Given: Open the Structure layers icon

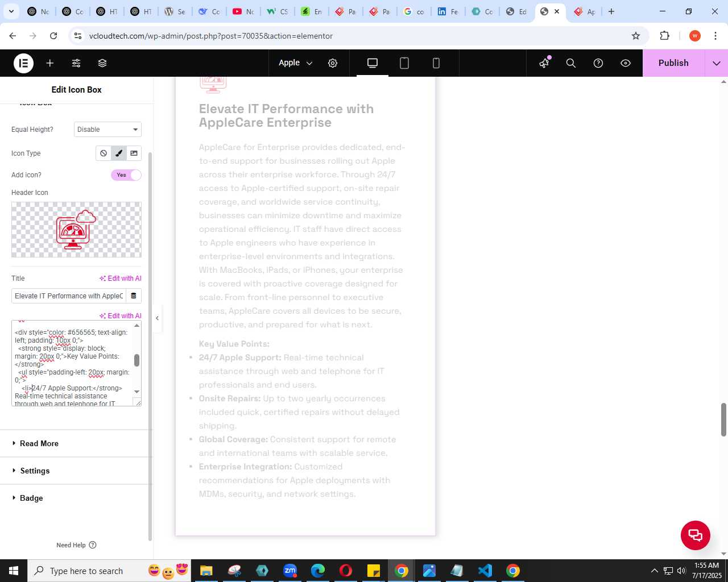Looking at the screenshot, I should click(102, 63).
